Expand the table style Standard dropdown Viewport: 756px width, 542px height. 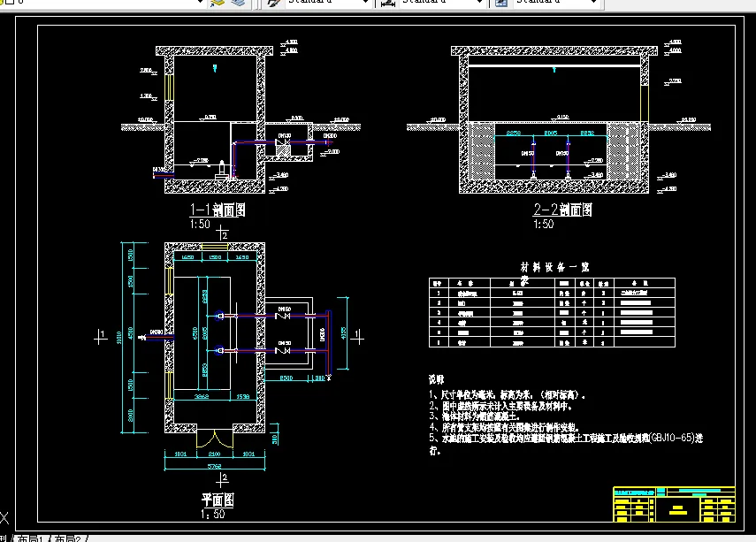pyautogui.click(x=593, y=2)
